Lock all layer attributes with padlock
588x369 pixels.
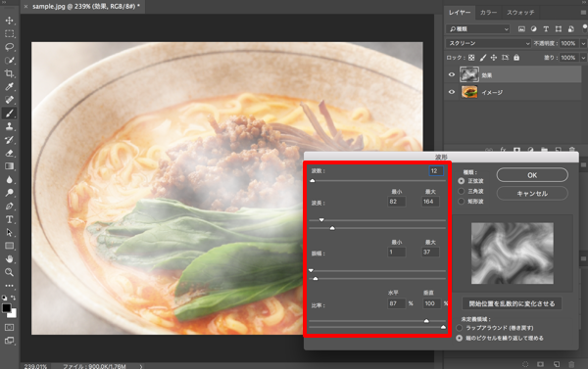516,58
